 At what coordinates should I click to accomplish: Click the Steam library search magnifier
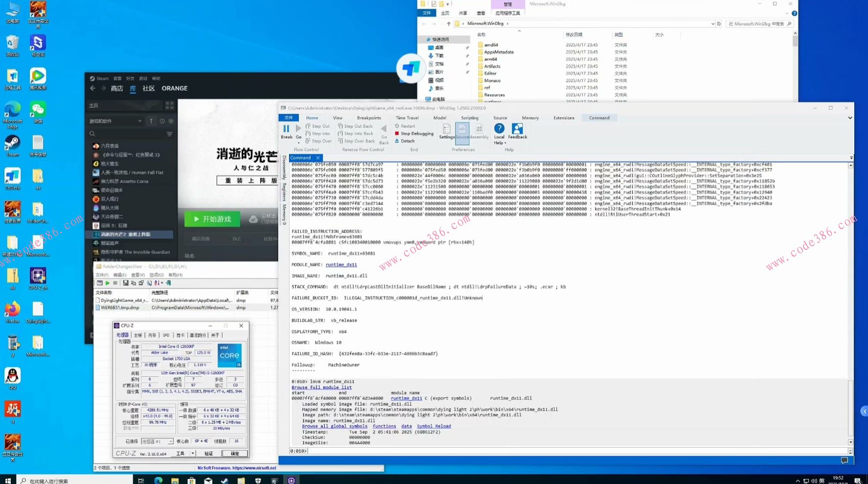(x=92, y=134)
